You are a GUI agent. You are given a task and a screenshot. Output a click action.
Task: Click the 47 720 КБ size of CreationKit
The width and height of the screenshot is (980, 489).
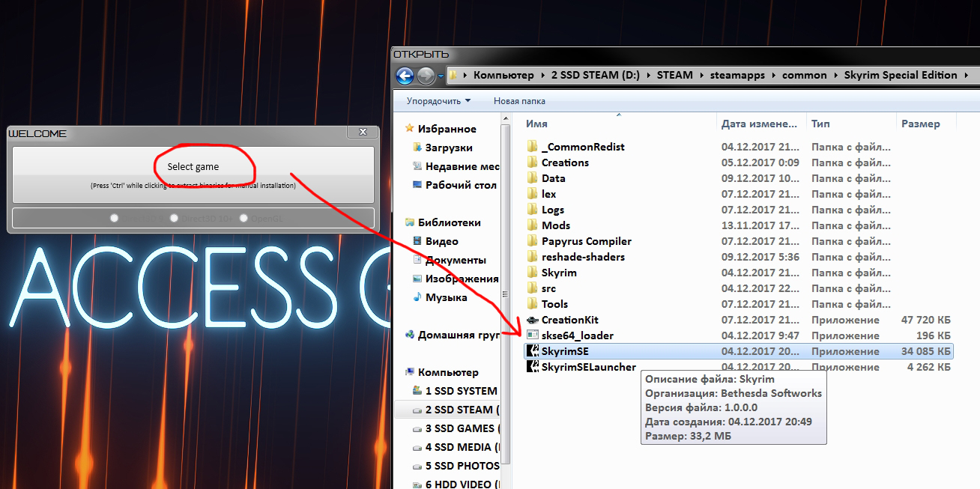click(925, 320)
